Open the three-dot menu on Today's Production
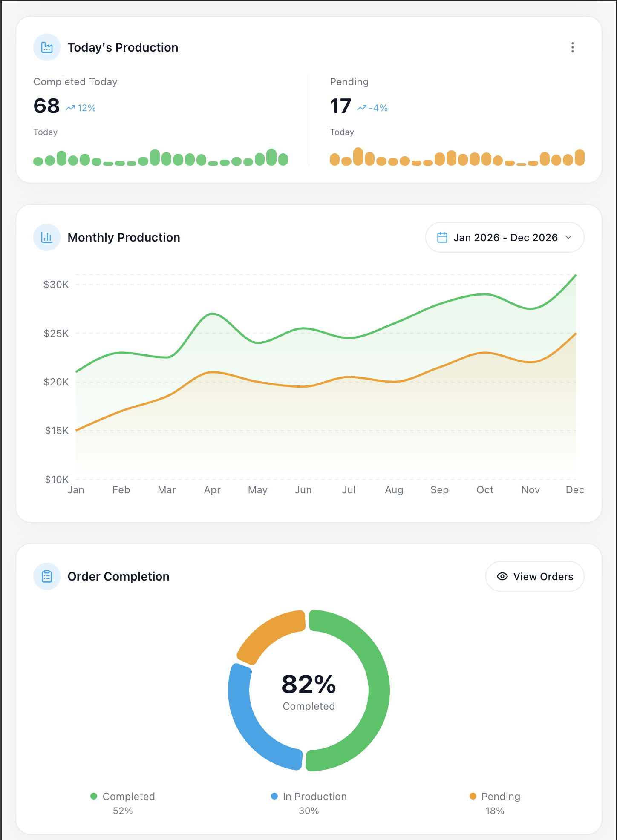 [572, 47]
